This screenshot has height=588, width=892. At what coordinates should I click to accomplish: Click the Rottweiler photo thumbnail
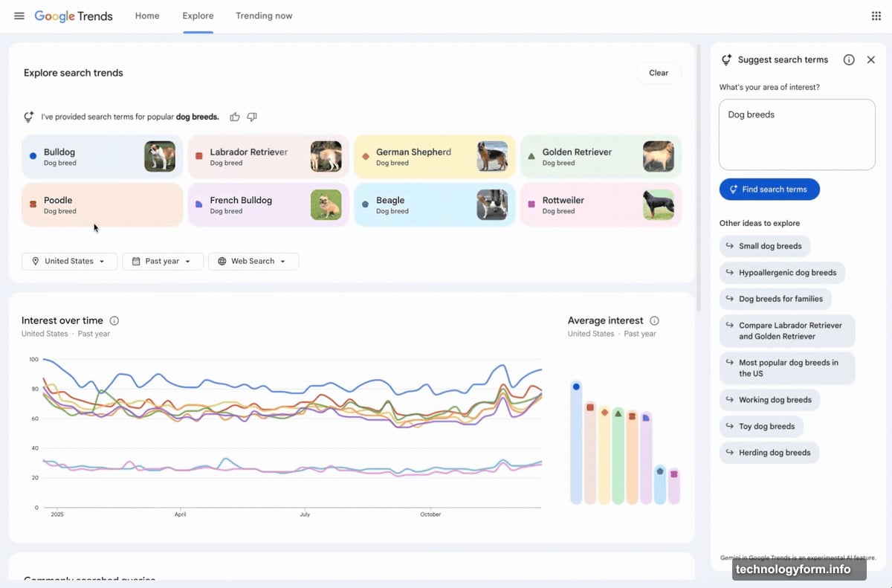pyautogui.click(x=659, y=205)
